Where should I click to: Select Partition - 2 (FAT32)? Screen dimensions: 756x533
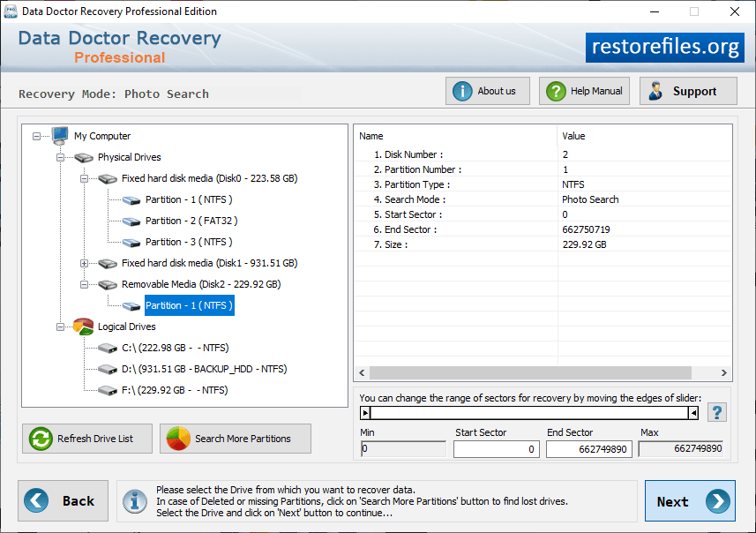coord(191,221)
